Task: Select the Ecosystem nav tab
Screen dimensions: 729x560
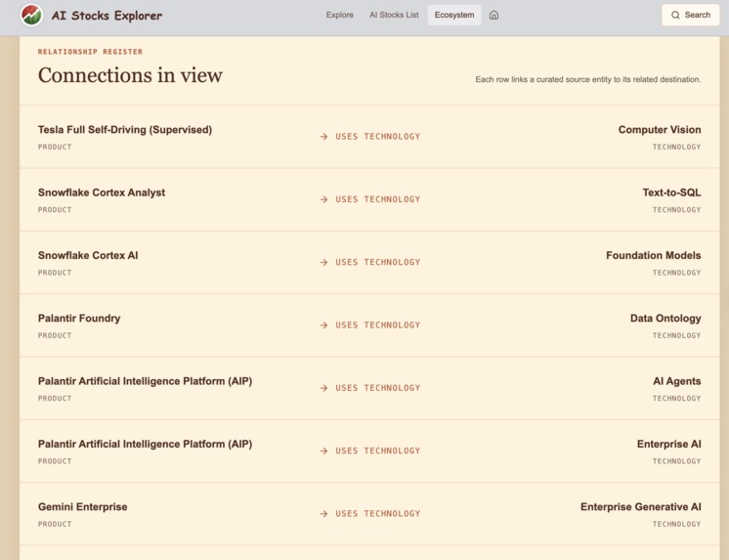Action: (454, 15)
